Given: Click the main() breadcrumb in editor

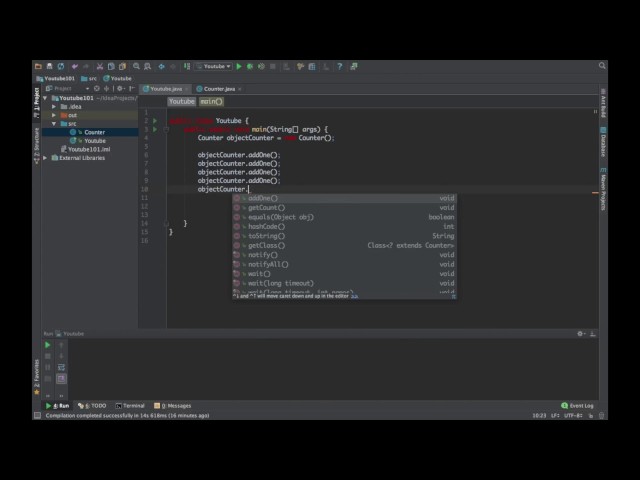Looking at the screenshot, I should coord(211,102).
